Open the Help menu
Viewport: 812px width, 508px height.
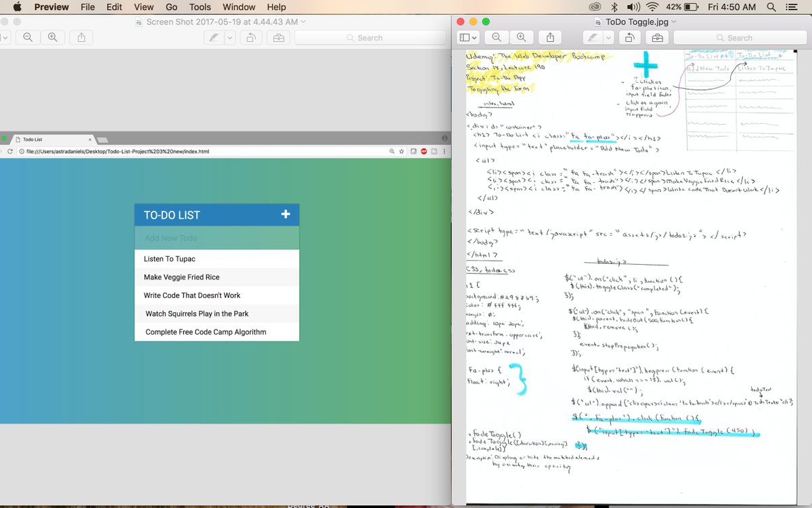276,7
